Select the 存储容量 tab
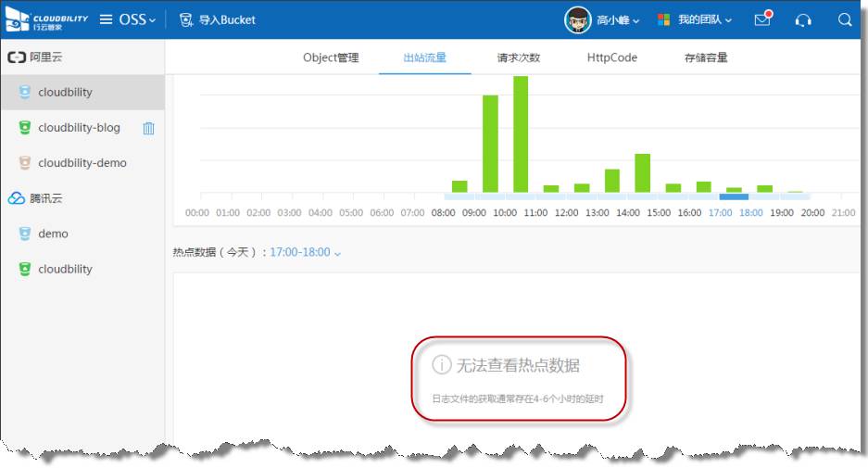This screenshot has width=868, height=468. coord(706,57)
